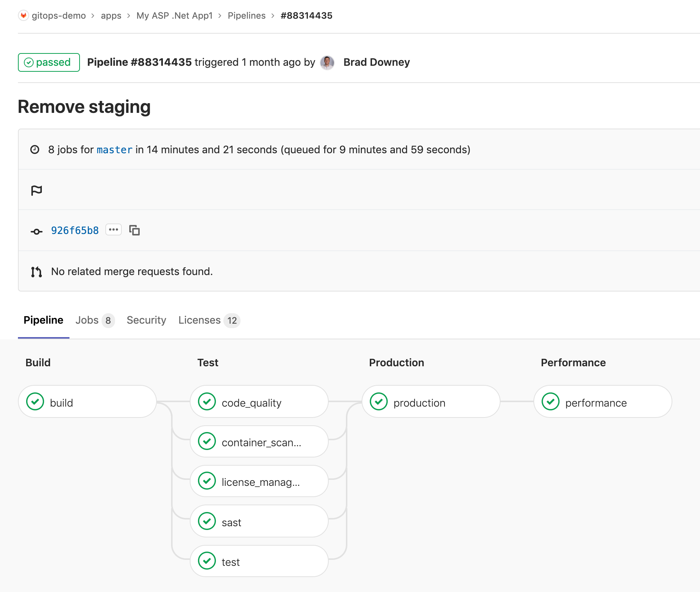
Task: Open the Licenses tab
Action: tap(209, 320)
